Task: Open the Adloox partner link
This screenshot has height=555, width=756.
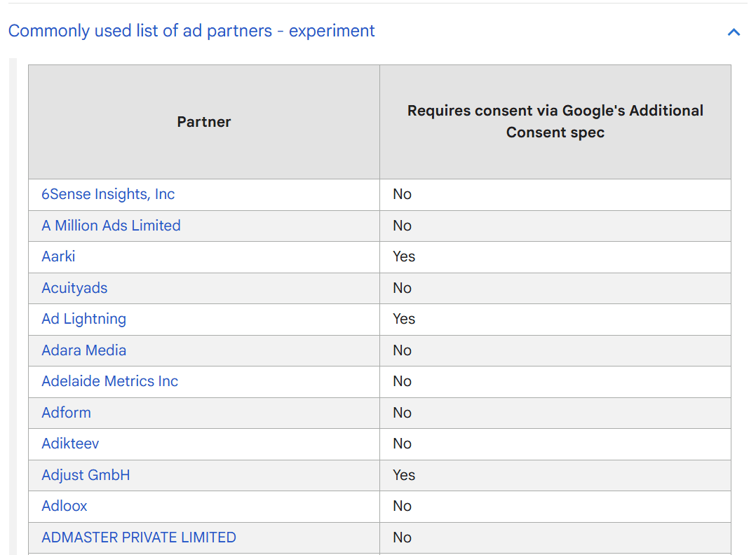Action: click(x=65, y=506)
